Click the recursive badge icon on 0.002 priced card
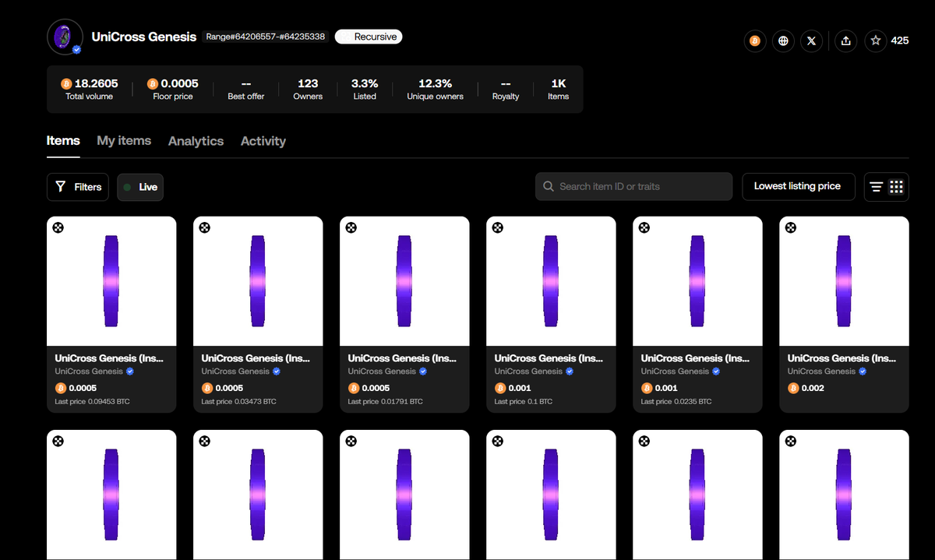935x560 pixels. click(x=790, y=227)
